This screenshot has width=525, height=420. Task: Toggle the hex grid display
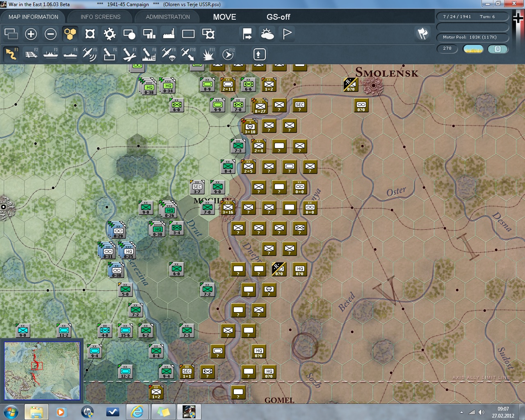tap(70, 34)
